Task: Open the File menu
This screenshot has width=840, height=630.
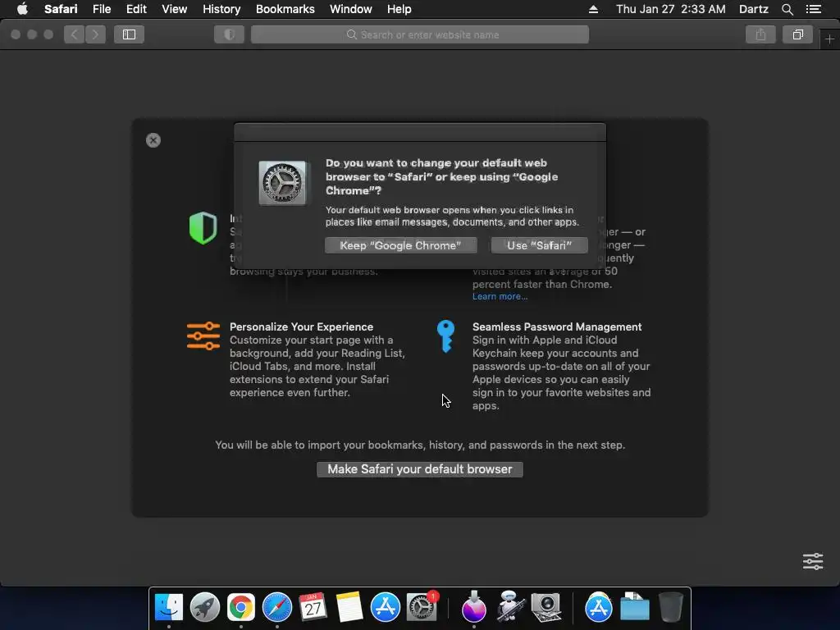Action: click(x=101, y=9)
